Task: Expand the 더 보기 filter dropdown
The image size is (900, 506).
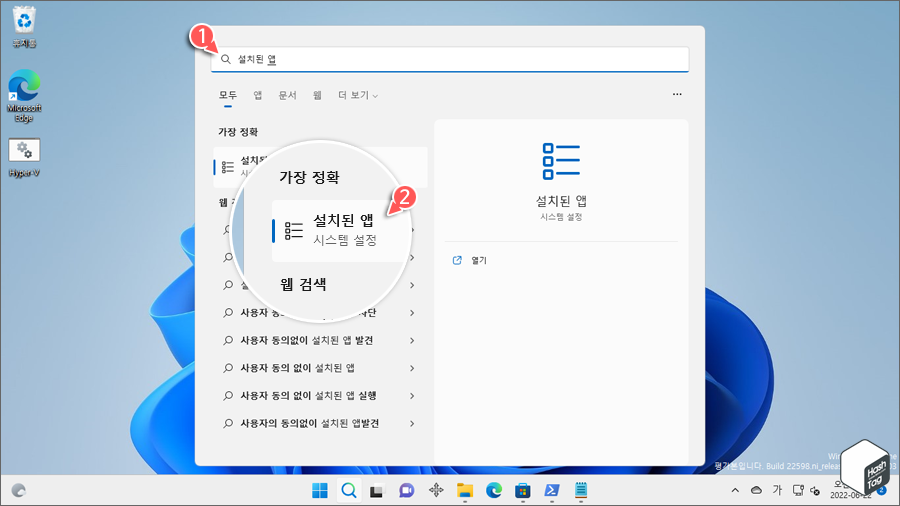Action: pyautogui.click(x=358, y=95)
